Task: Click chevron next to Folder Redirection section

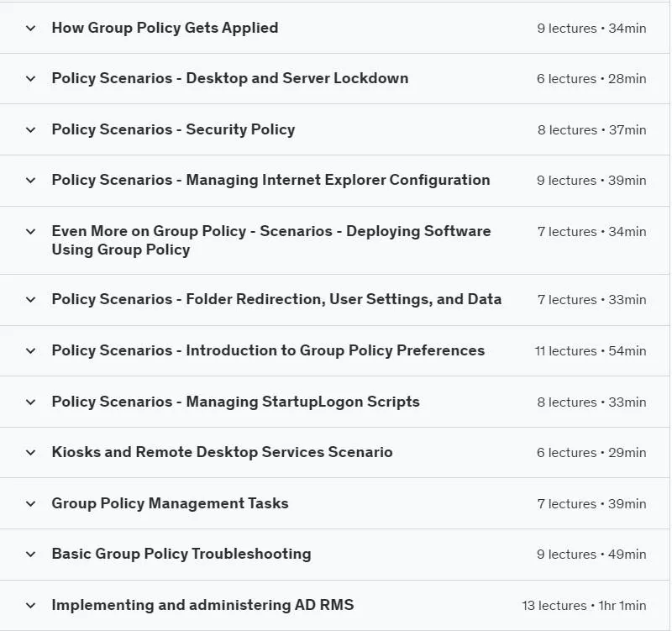Action: coord(30,300)
